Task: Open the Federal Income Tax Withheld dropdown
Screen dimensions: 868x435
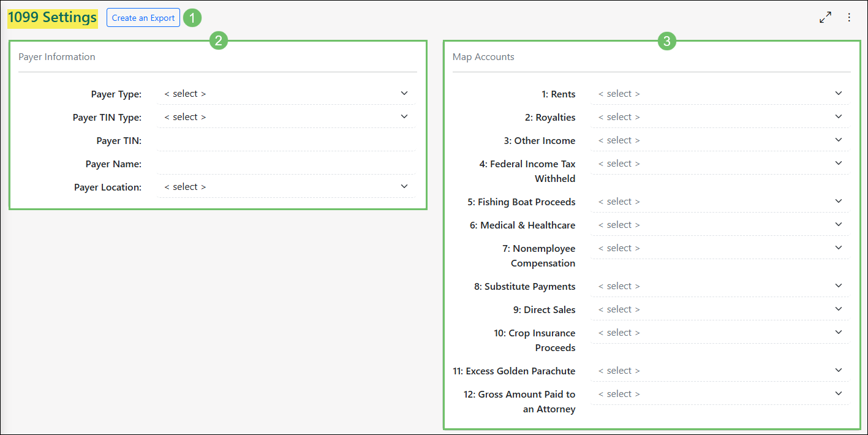Action: pyautogui.click(x=720, y=164)
